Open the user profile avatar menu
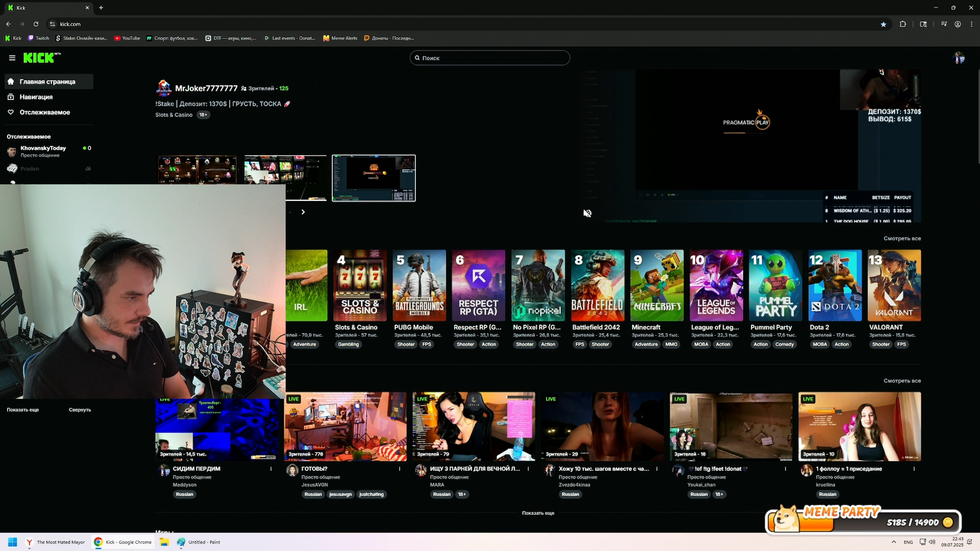The width and height of the screenshot is (980, 551). [959, 58]
